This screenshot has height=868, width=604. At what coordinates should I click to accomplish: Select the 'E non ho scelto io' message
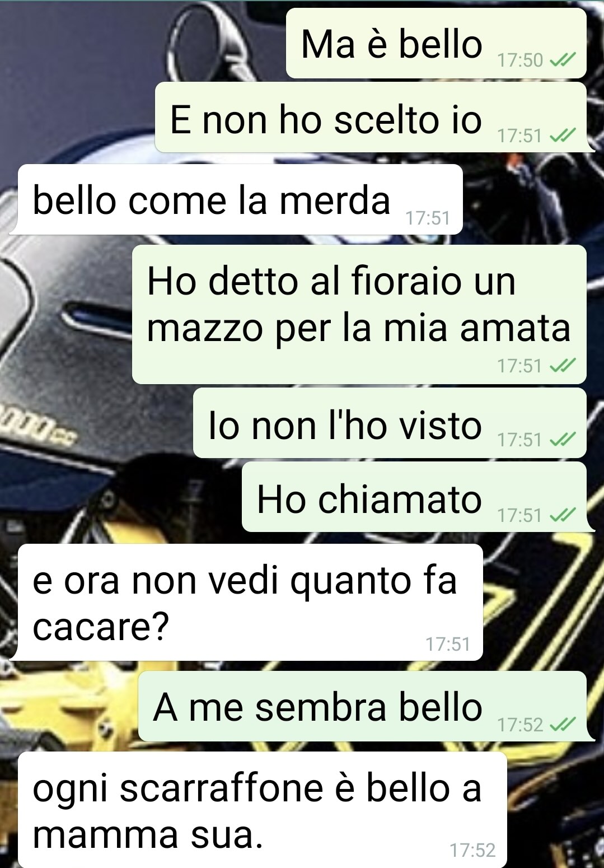click(x=371, y=118)
